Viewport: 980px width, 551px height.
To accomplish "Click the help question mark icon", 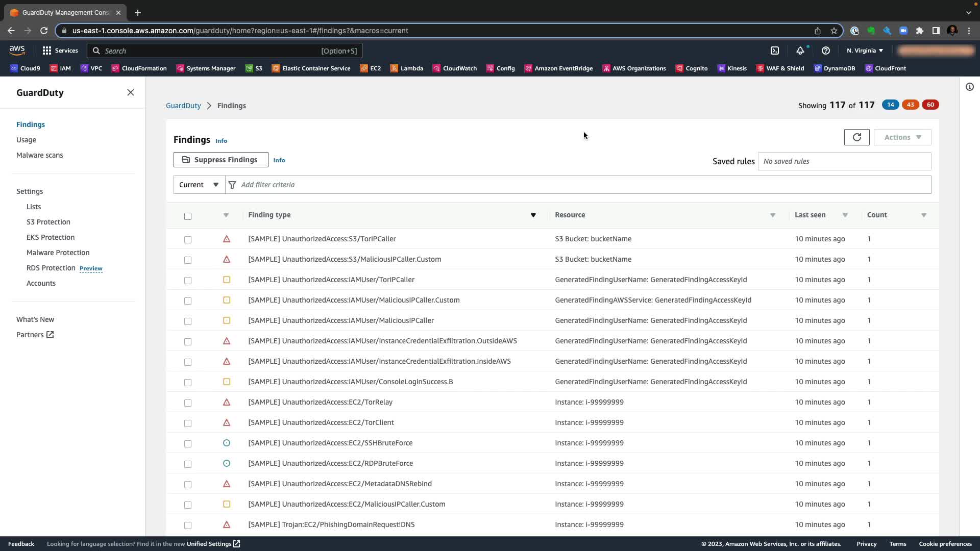I will pos(825,51).
